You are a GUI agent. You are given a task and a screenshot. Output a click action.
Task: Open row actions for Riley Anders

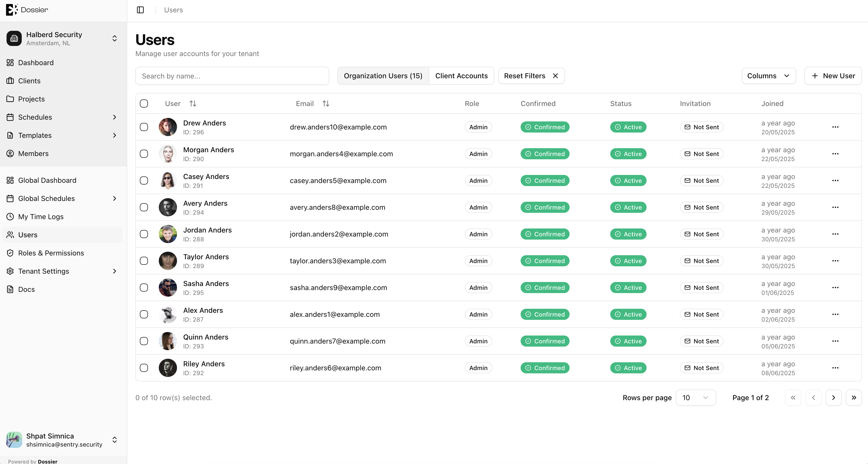pos(835,368)
